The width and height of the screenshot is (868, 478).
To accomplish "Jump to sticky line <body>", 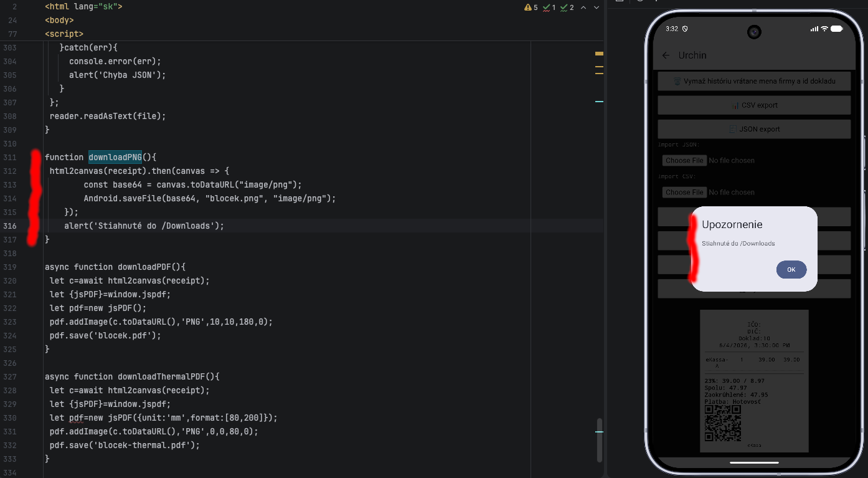I will [x=59, y=21].
